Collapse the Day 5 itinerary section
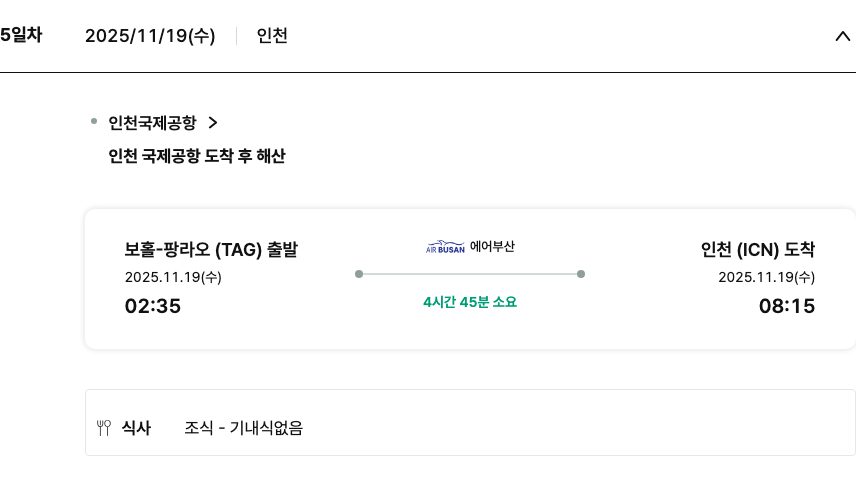Viewport: 856px width, 496px height. (x=841, y=36)
